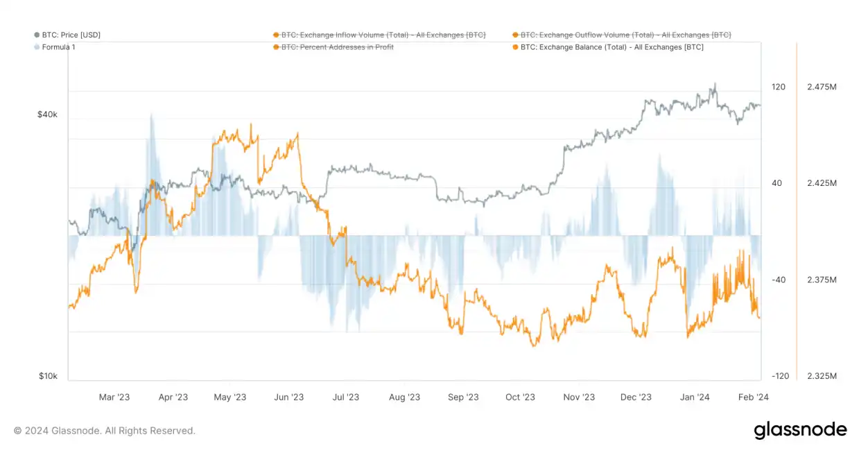Click the Dec '23 axis label
This screenshot has width=868, height=460.
point(636,398)
